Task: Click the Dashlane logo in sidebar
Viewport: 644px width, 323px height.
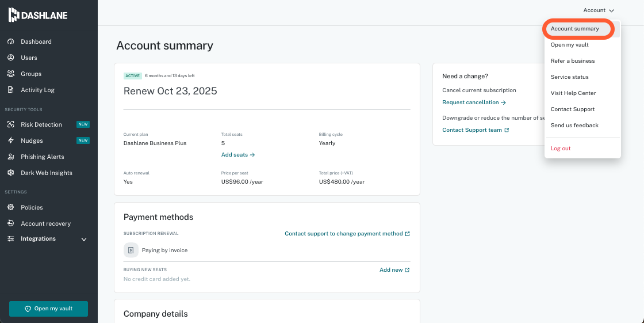Action: point(38,16)
